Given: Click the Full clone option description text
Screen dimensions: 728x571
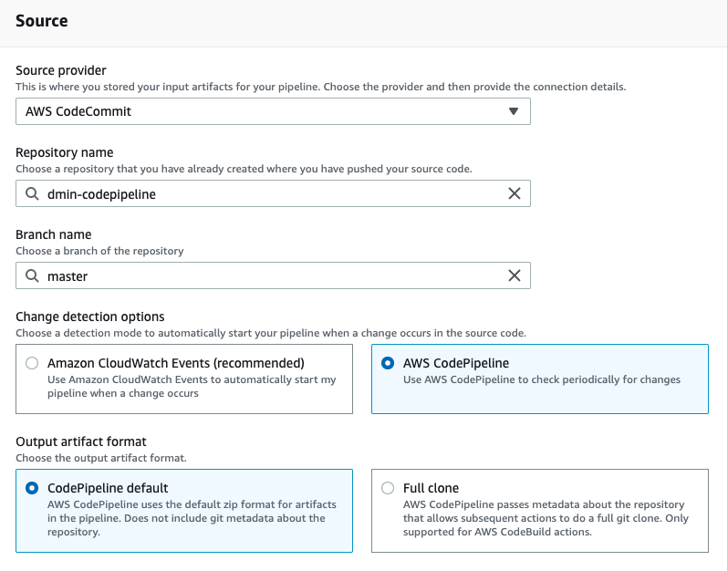Looking at the screenshot, I should (543, 518).
